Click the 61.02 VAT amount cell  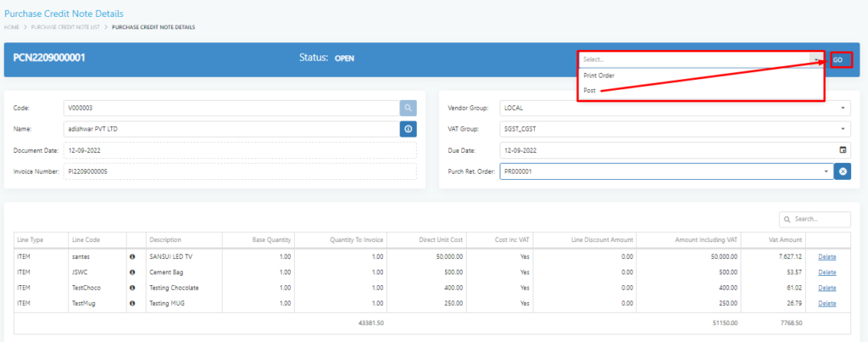[795, 288]
